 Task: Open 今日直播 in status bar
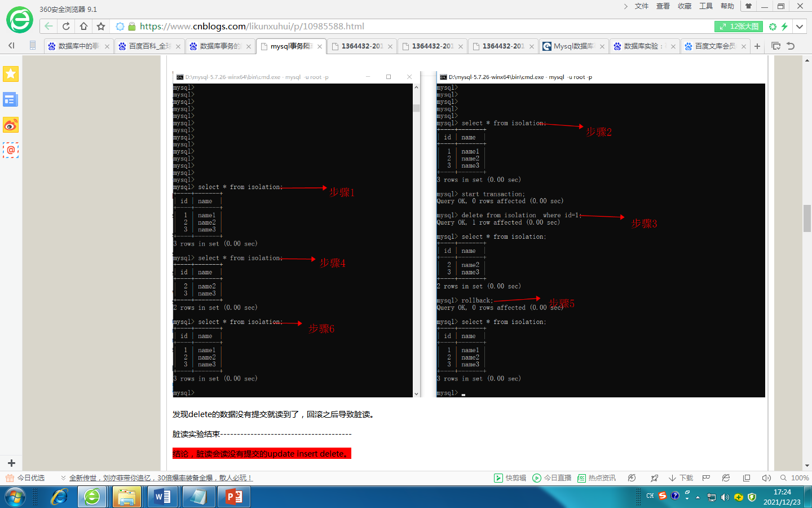552,478
